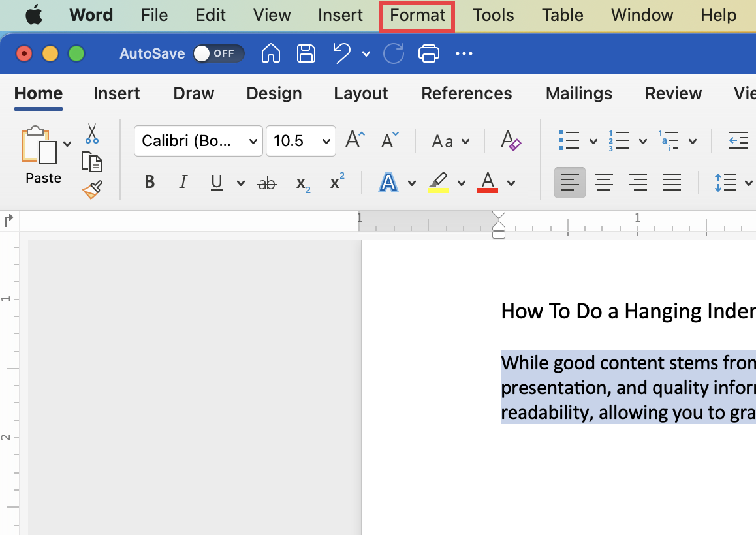
Task: Apply Superscript formatting
Action: pos(336,182)
